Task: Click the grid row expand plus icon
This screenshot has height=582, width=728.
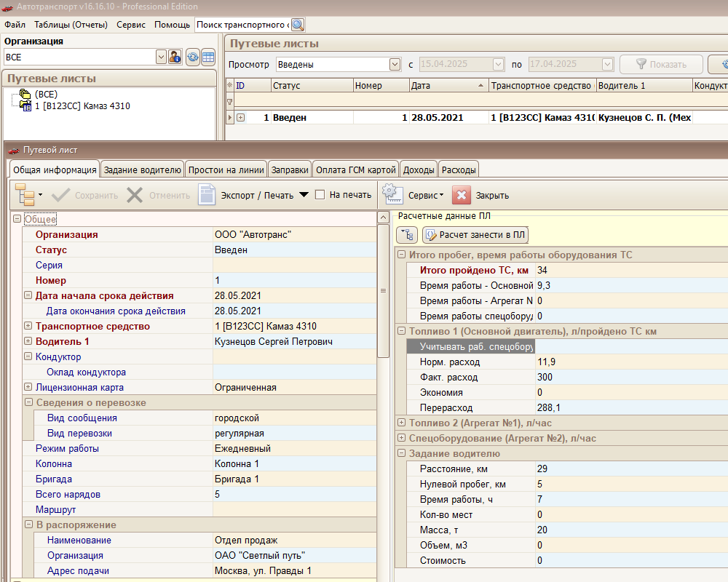Action: pos(240,117)
